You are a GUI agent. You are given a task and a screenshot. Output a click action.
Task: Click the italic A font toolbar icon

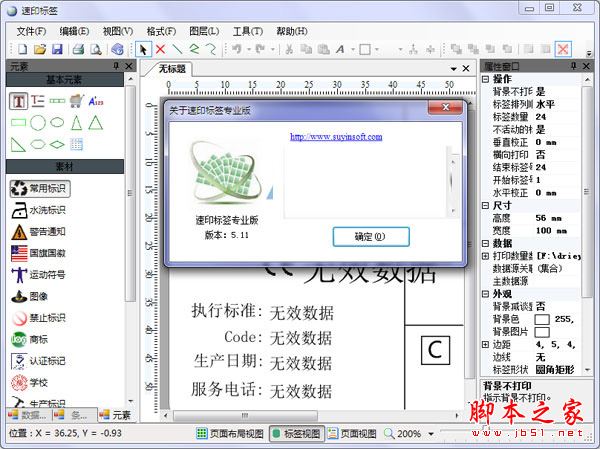(x=340, y=49)
